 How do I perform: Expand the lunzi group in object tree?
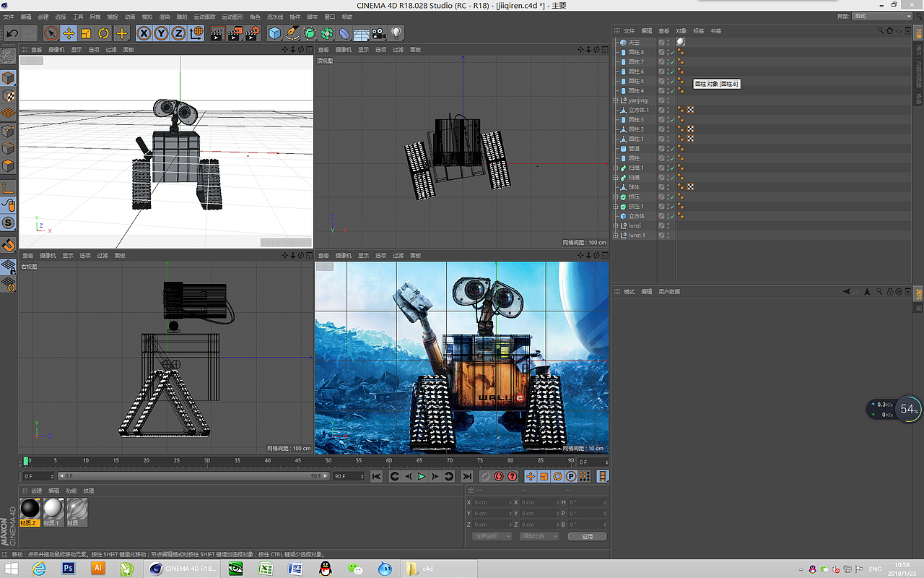pyautogui.click(x=616, y=225)
